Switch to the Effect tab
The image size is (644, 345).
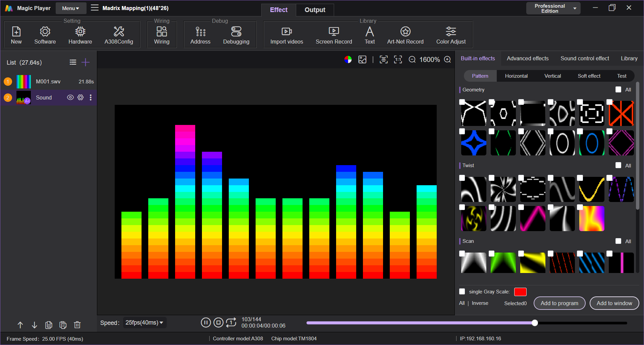[279, 10]
